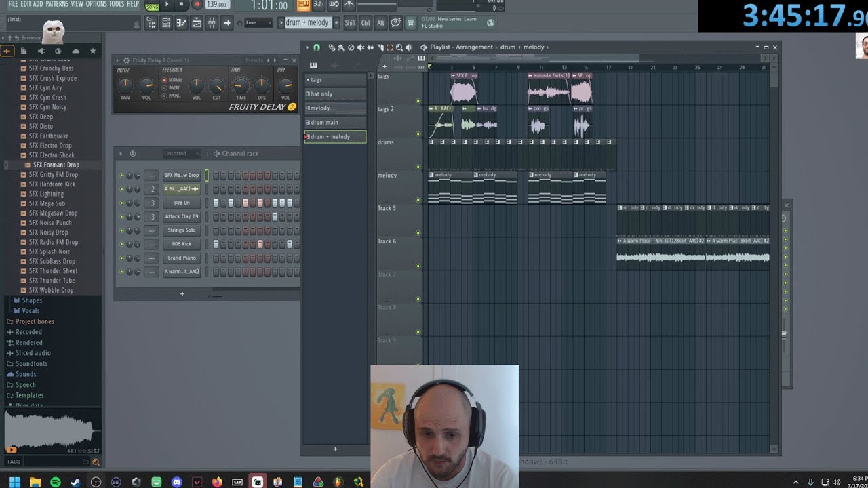Open the ADD menu
This screenshot has width=868, height=488.
(38, 4)
